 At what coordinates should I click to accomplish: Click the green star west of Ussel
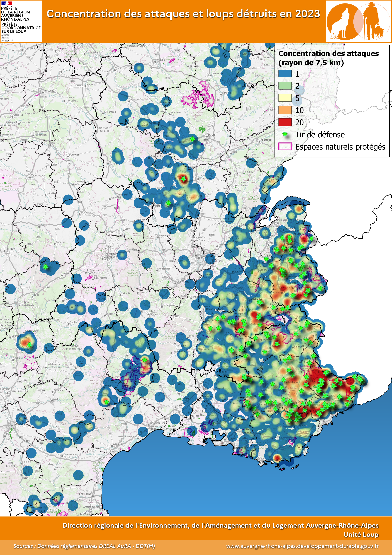[x=46, y=267]
